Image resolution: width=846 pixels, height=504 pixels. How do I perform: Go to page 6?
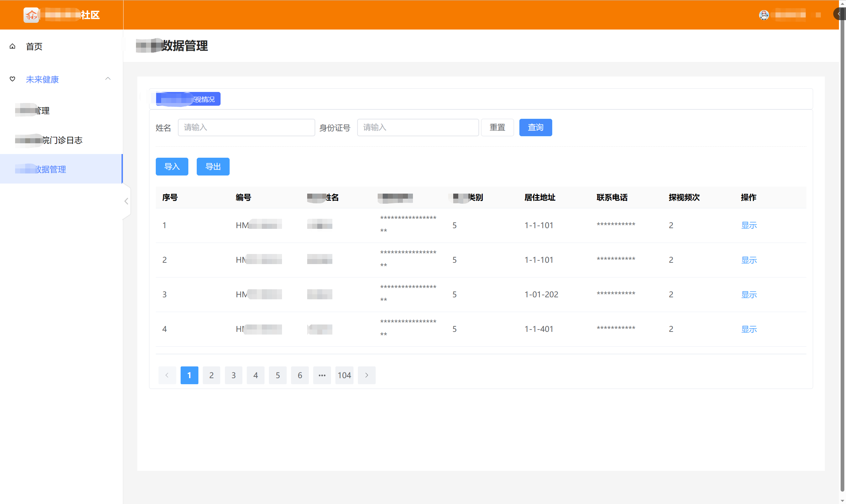click(300, 375)
